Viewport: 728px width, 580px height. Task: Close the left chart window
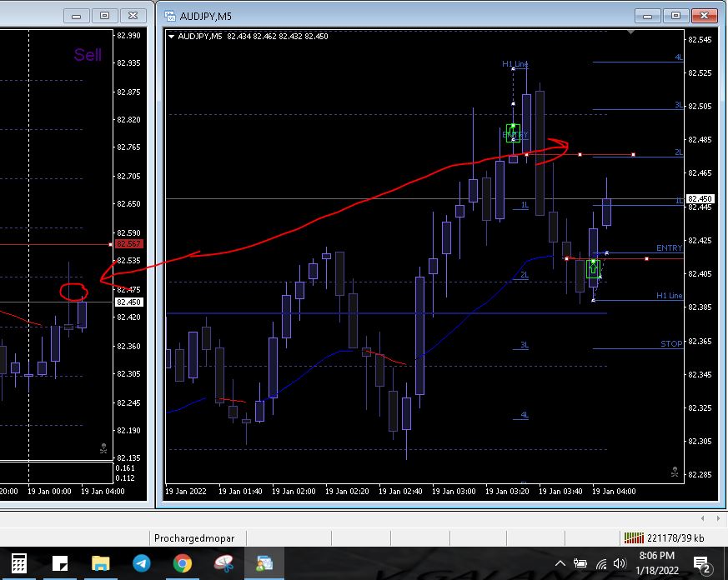tap(133, 16)
